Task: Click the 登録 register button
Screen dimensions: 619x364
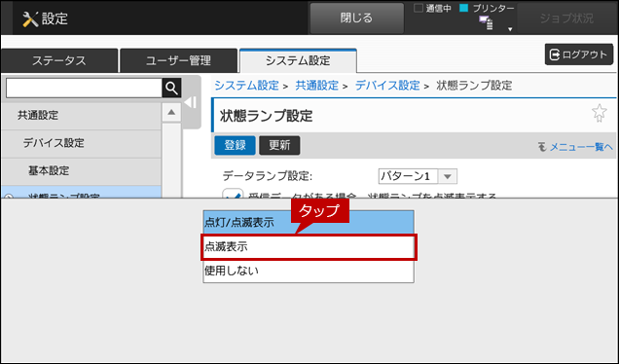Action: 235,145
